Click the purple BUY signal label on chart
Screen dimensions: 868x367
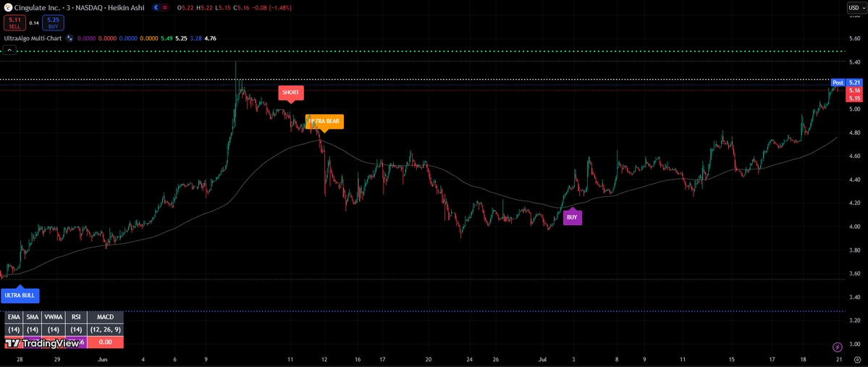573,218
